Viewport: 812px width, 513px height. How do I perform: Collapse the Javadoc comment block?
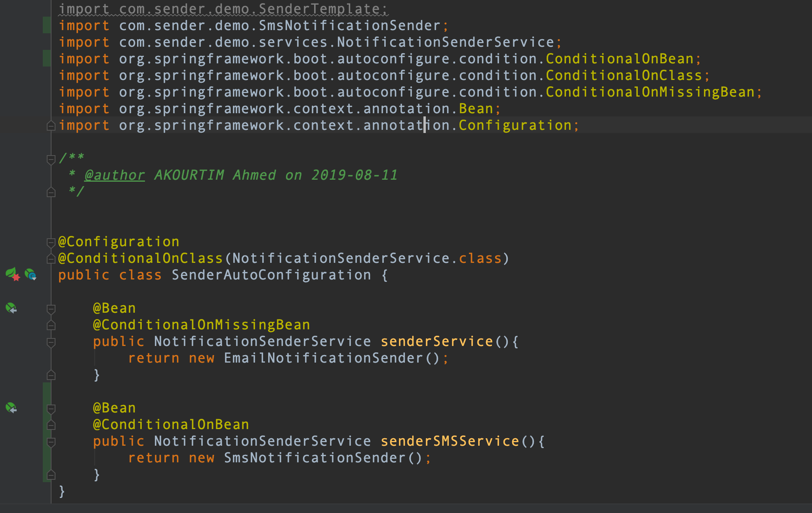(x=51, y=159)
